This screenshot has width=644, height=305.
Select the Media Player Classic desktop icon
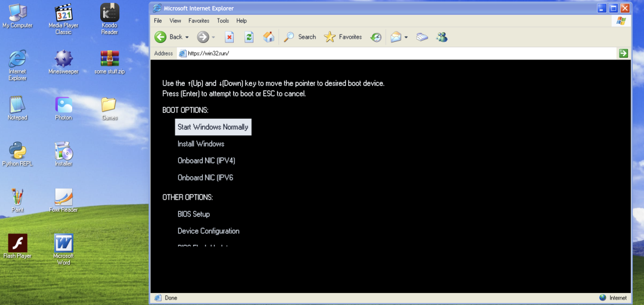click(63, 19)
